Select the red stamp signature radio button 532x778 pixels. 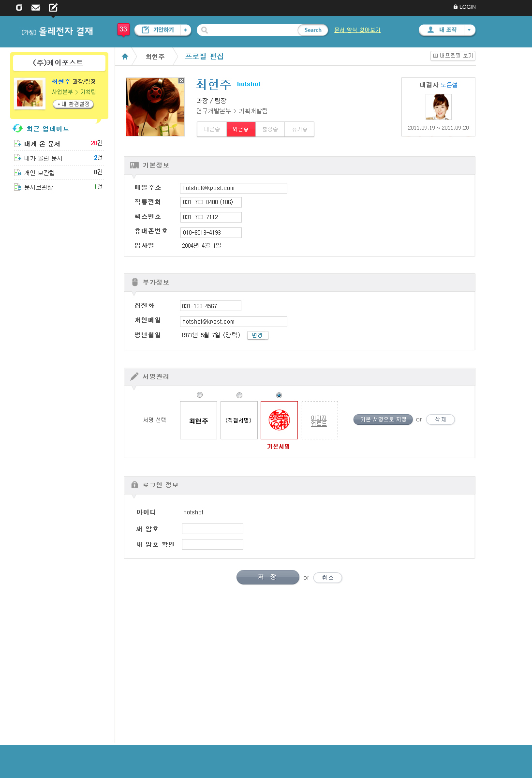tap(279, 395)
